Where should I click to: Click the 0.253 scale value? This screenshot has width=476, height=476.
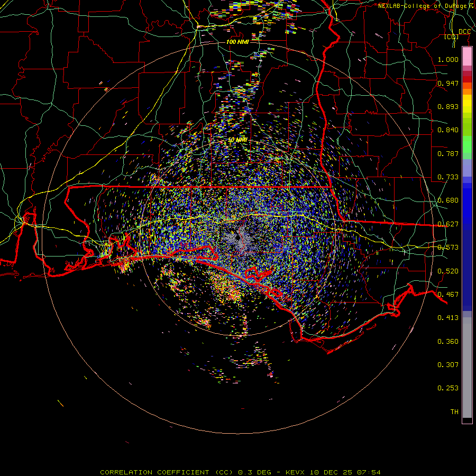[448, 388]
